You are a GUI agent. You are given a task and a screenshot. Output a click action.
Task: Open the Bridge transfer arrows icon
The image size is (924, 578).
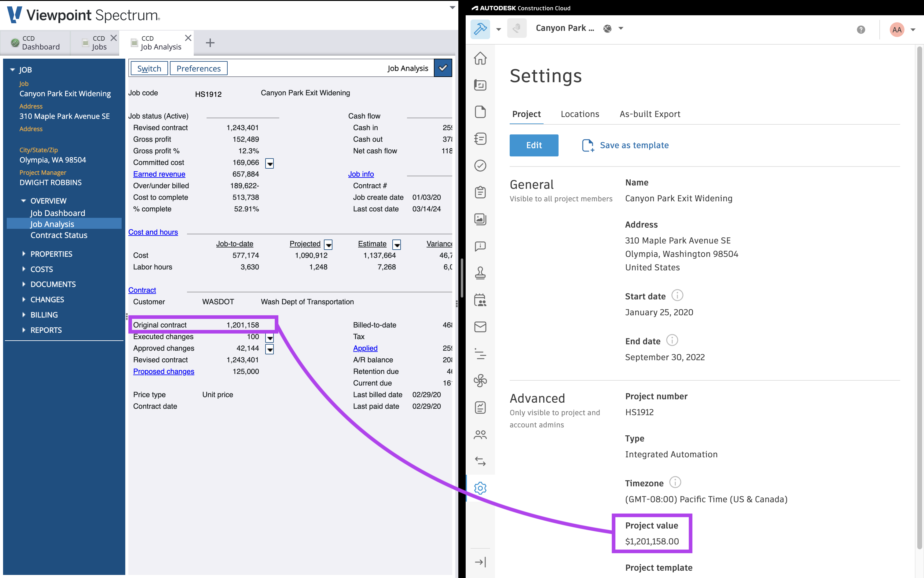pos(480,461)
